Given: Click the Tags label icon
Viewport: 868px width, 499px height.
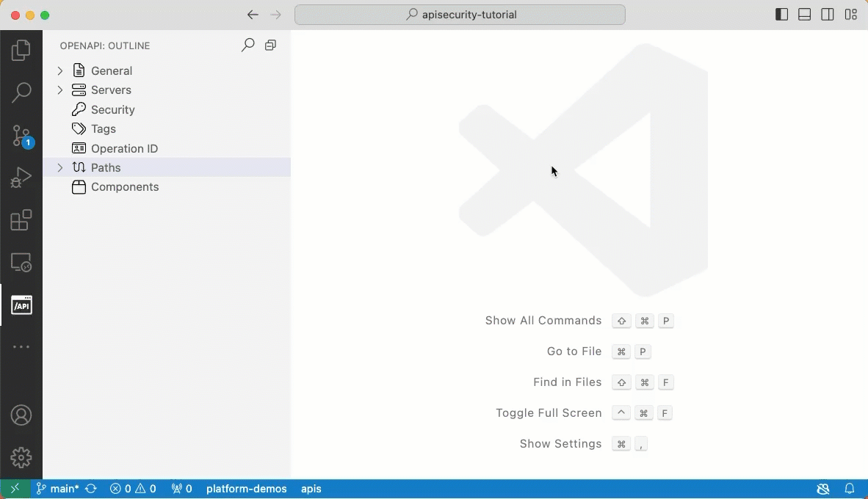Looking at the screenshot, I should pyautogui.click(x=79, y=128).
